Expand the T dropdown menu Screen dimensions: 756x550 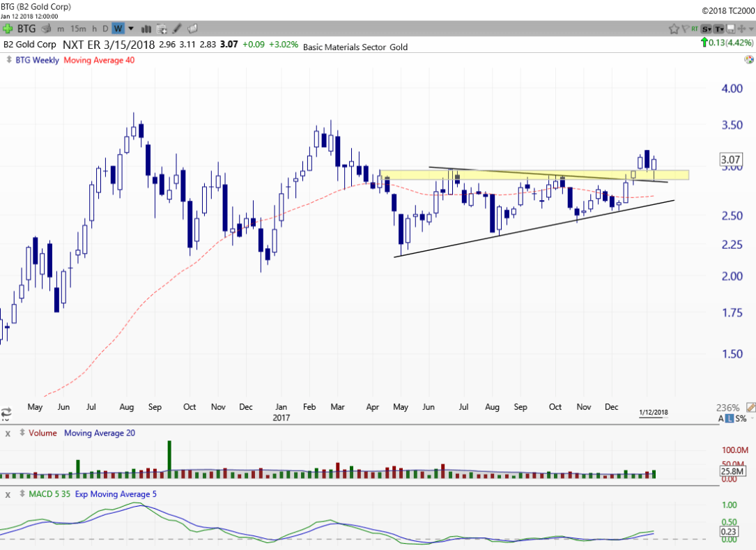click(x=719, y=29)
